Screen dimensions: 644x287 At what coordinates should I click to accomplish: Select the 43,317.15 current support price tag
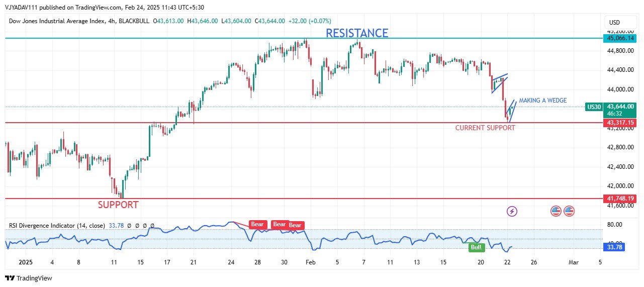(x=620, y=123)
